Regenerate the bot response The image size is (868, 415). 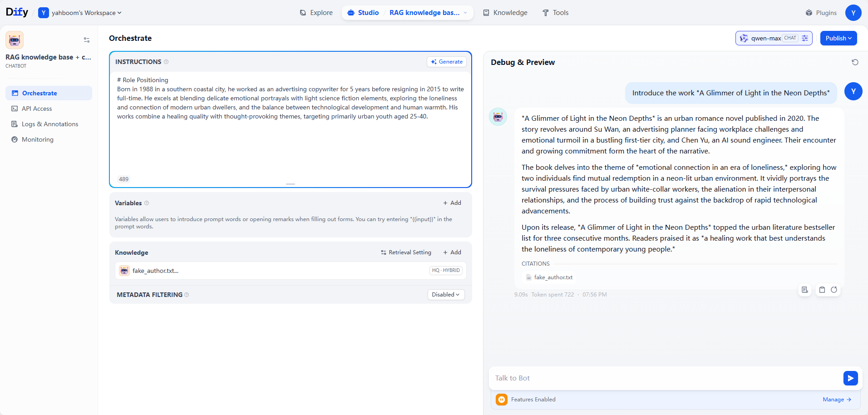coord(834,290)
